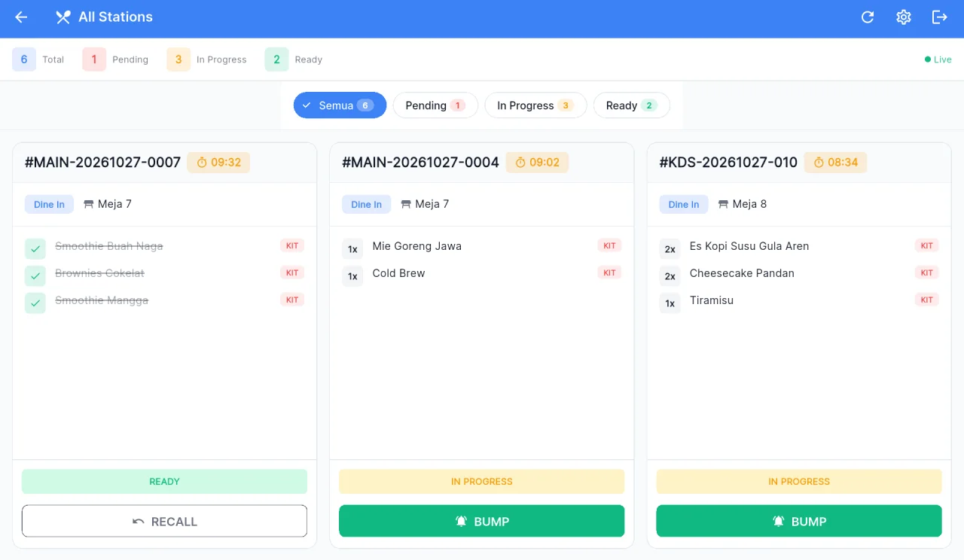Click the READY status bar on order #MAIN-20261027-0007
This screenshot has height=560, width=964.
click(164, 482)
